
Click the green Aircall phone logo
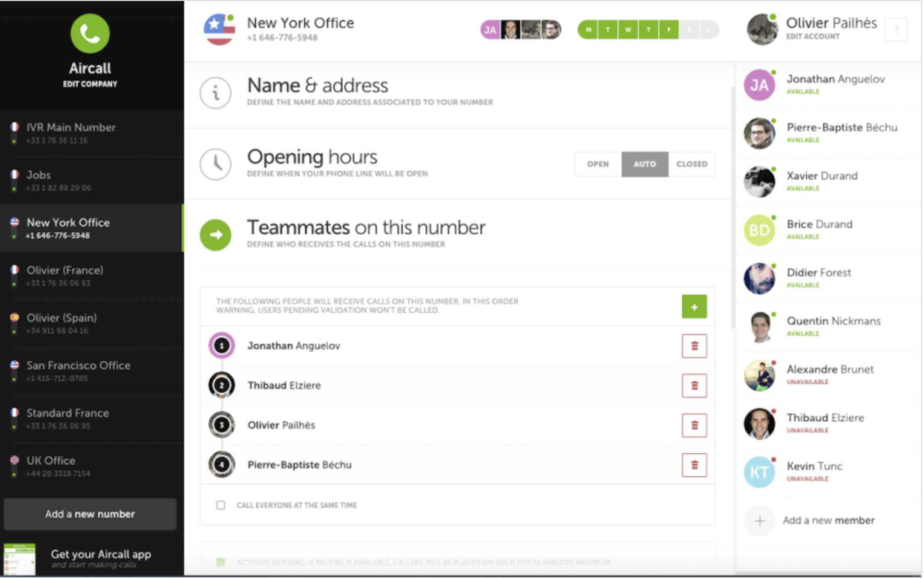point(90,34)
